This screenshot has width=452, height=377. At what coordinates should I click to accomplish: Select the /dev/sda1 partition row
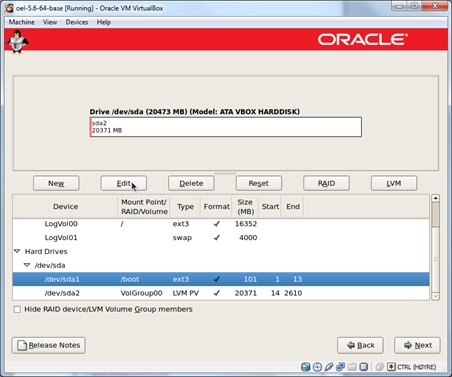[221, 279]
